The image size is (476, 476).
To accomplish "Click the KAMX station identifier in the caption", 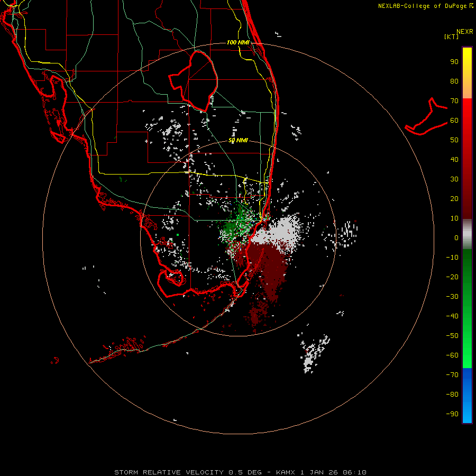I will 286,472.
